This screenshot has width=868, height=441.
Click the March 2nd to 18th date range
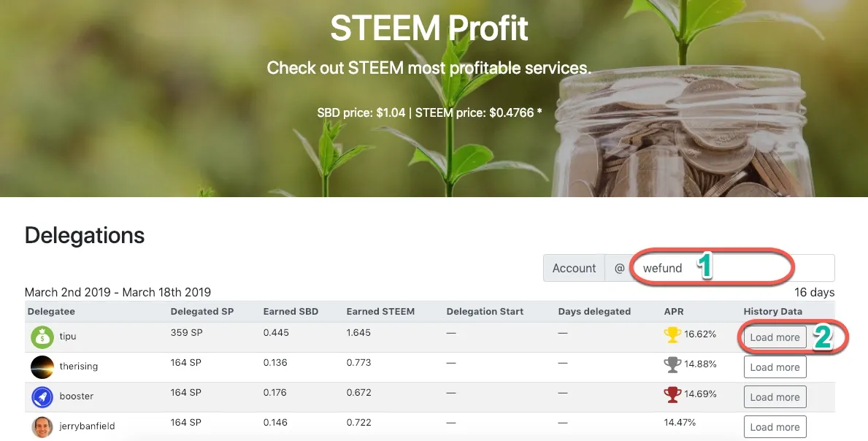(118, 291)
